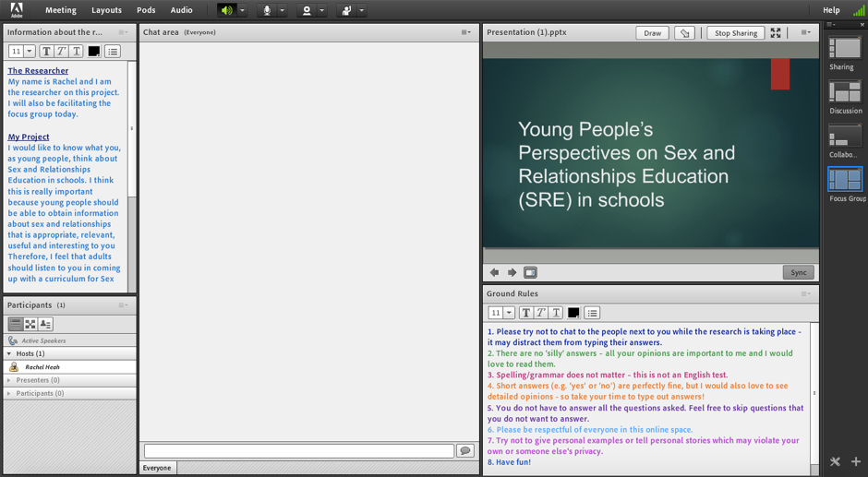868x477 pixels.
Task: Click the Draw button
Action: [652, 33]
